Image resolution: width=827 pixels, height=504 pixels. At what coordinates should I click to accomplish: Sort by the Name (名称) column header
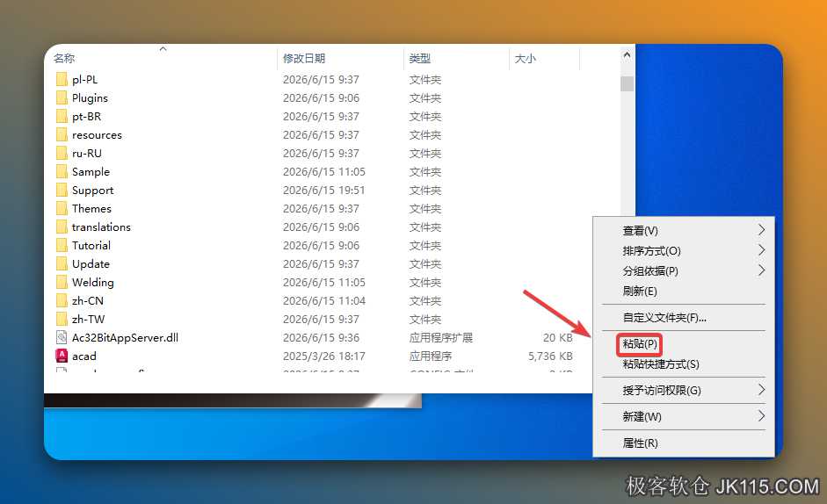pos(64,59)
